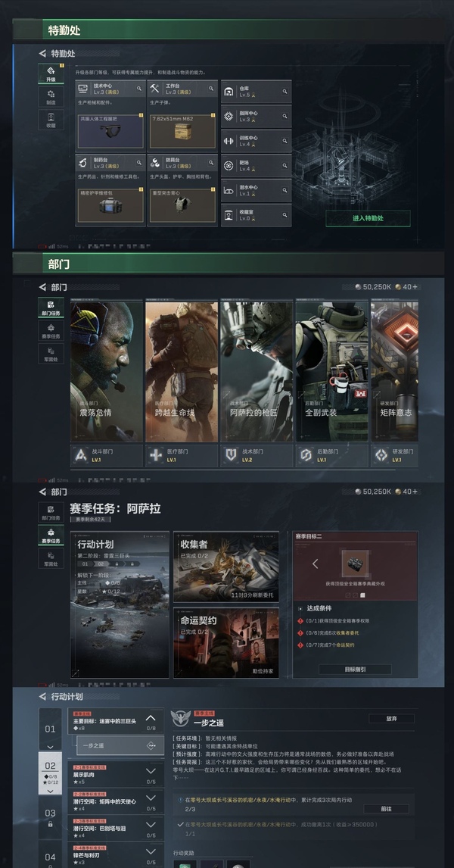Click back arrow beside 行动计划 header
Viewport: 454px width, 868px height.
coord(42,696)
